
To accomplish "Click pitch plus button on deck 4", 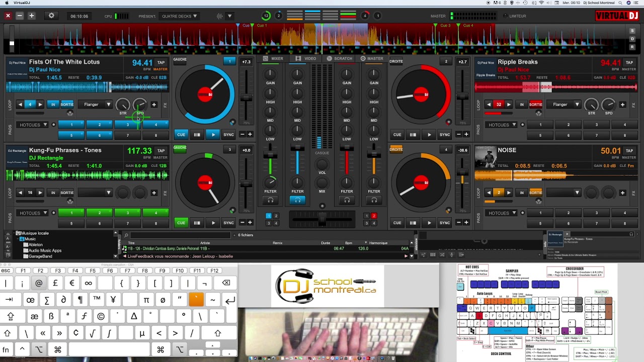I will coord(466,223).
